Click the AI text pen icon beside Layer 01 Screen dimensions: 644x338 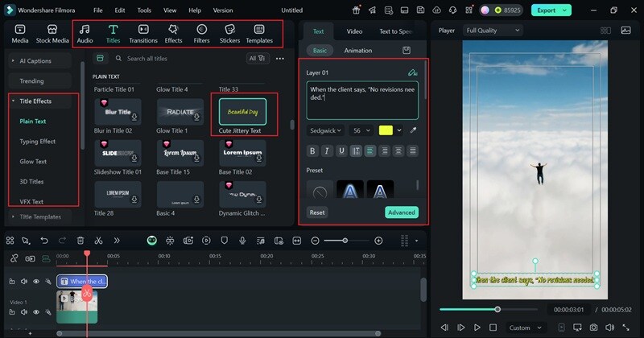click(x=412, y=72)
